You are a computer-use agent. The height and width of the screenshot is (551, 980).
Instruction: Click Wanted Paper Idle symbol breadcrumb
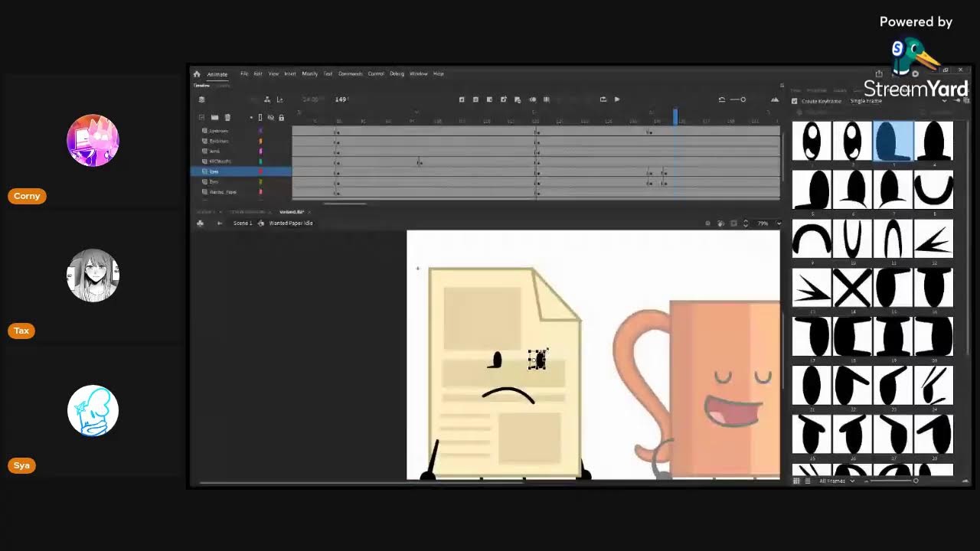tap(290, 223)
